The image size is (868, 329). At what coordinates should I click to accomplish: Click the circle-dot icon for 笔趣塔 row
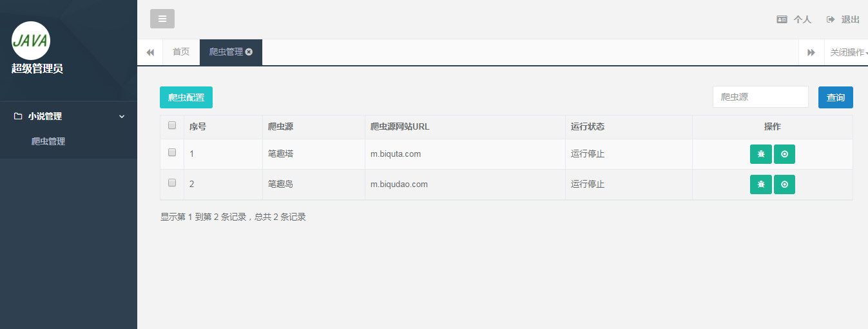[x=784, y=154]
